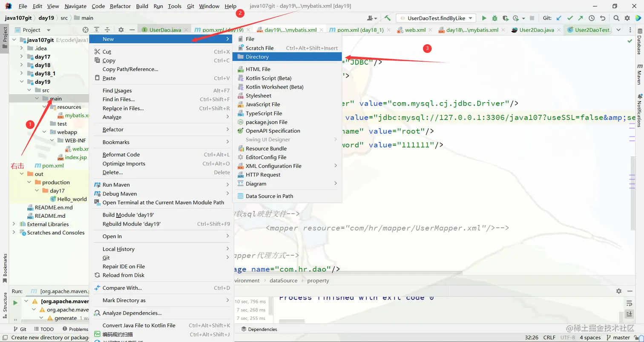Toggle the Problems tool window
This screenshot has height=342, width=644.
click(x=75, y=329)
